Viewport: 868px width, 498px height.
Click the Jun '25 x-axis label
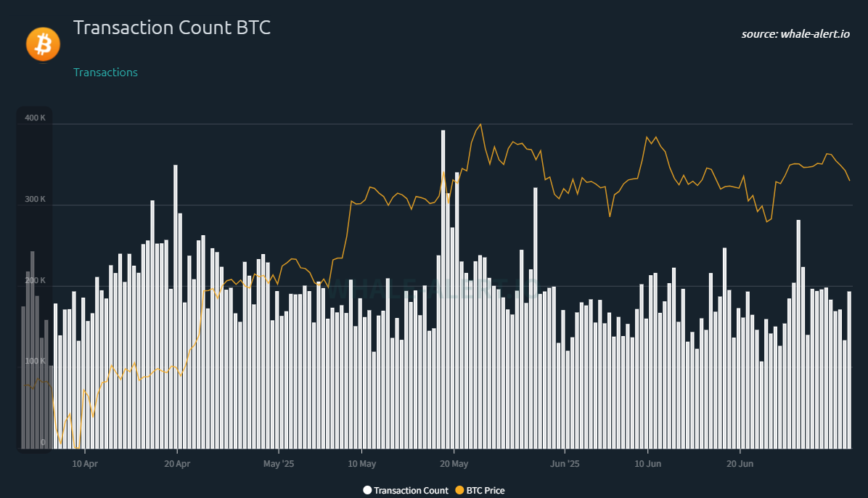click(x=565, y=464)
